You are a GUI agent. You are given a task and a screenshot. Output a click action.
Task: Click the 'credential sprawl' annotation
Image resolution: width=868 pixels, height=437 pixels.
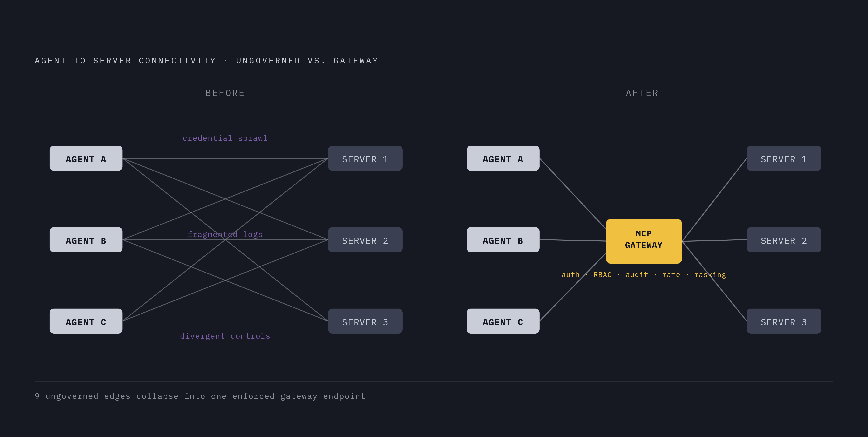coord(225,138)
